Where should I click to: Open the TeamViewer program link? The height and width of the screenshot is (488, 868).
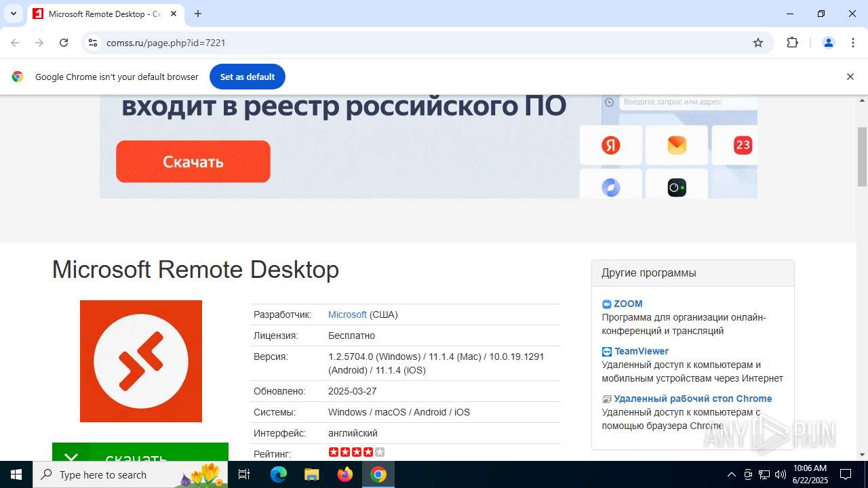click(642, 351)
